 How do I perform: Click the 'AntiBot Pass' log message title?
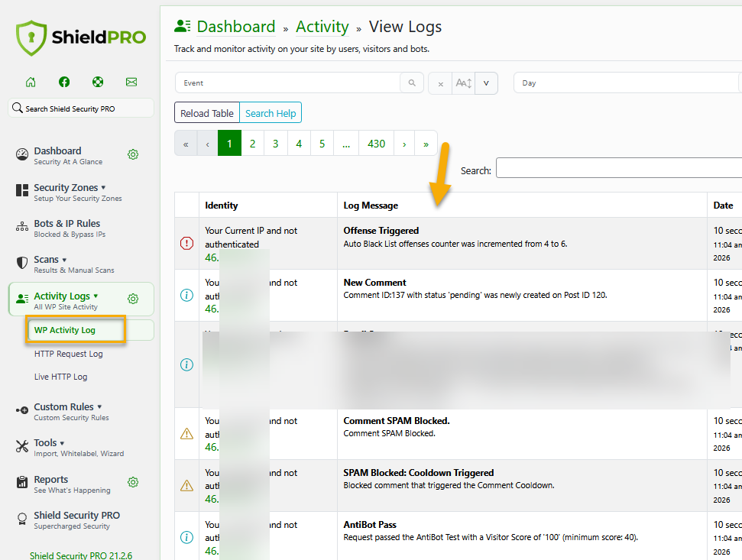[x=370, y=525]
